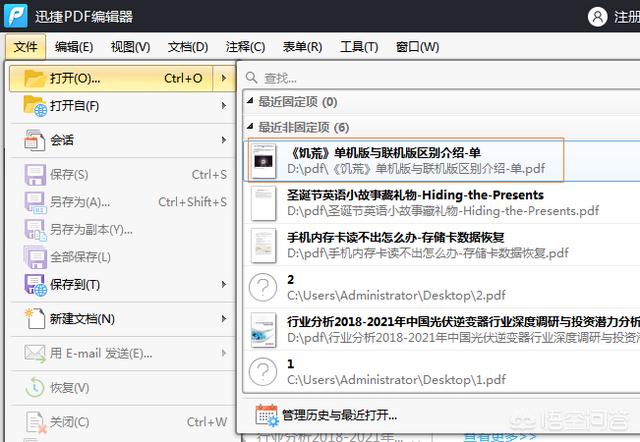Open the 编辑(E) menu

[74, 47]
